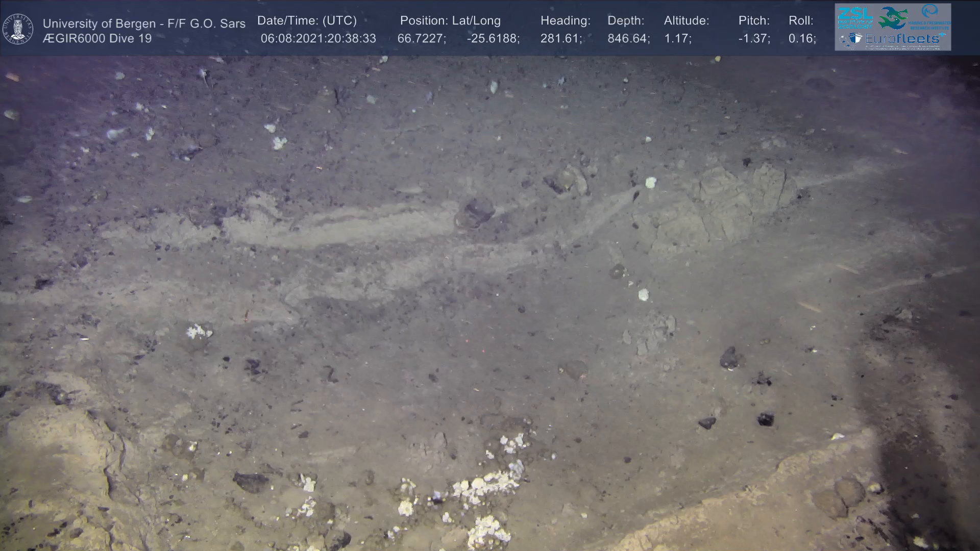Image resolution: width=980 pixels, height=551 pixels.
Task: Click the Altitude value 1.17
Action: [x=677, y=39]
